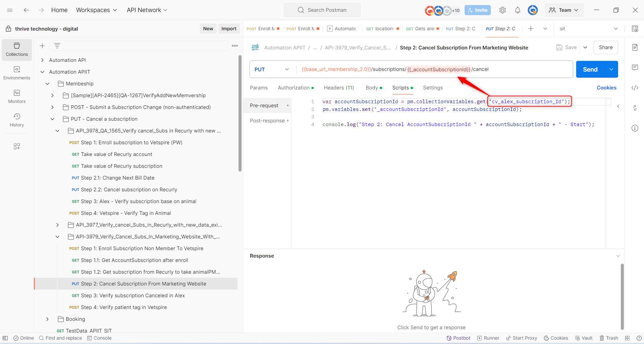Open the History sidebar panel
Image resolution: width=644 pixels, height=344 pixels.
[17, 120]
